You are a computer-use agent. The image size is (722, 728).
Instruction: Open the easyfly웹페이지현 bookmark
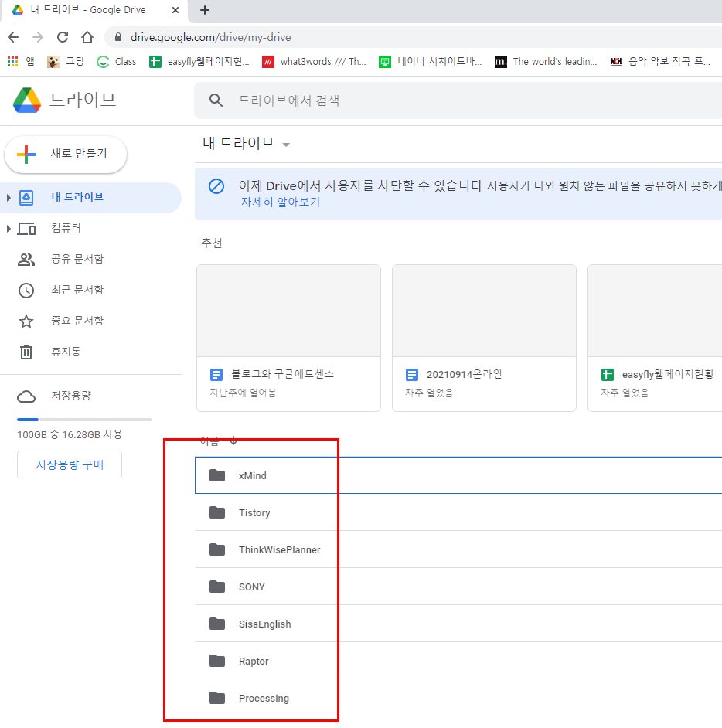click(x=199, y=61)
